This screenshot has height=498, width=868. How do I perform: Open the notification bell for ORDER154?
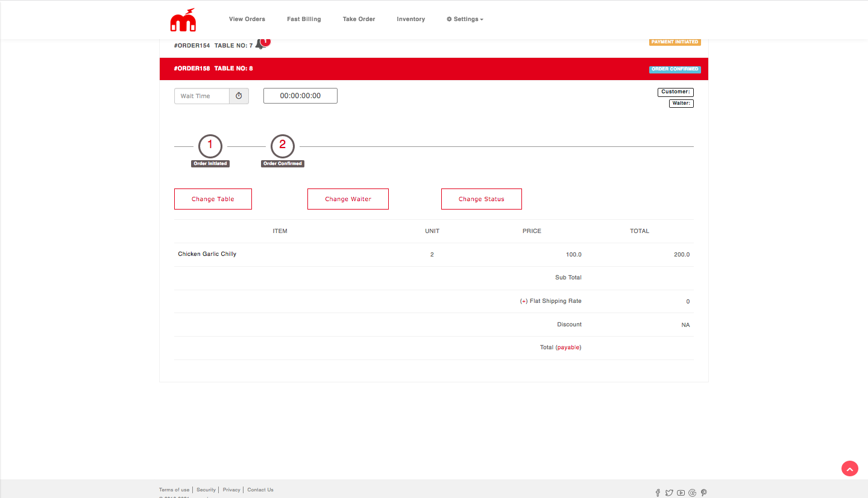click(262, 43)
